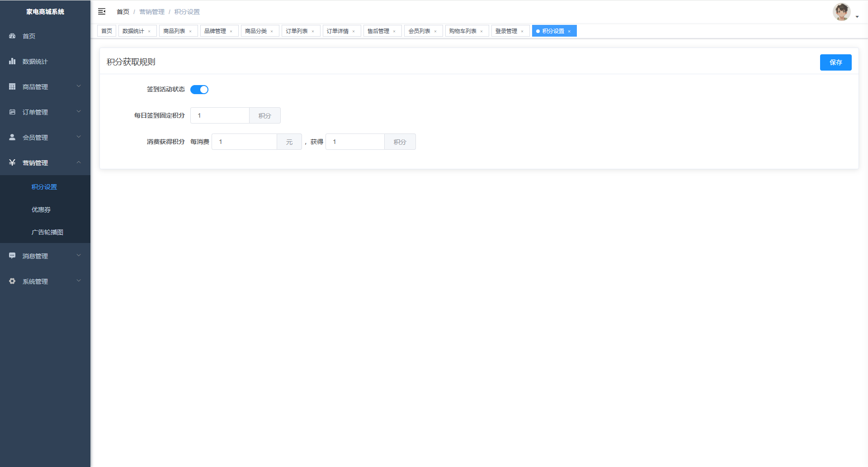Click the person icon for 会员管理

click(x=12, y=137)
